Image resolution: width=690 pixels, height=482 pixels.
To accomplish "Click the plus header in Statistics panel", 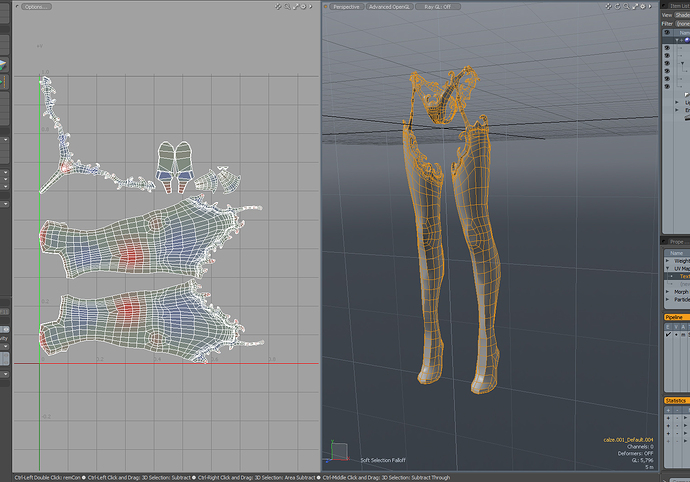I will (668, 410).
